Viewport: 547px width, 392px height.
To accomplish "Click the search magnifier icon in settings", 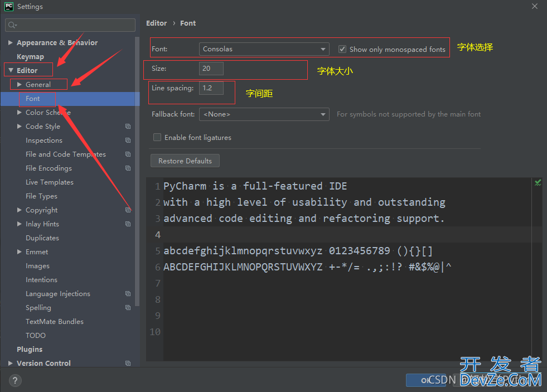I will click(x=12, y=25).
